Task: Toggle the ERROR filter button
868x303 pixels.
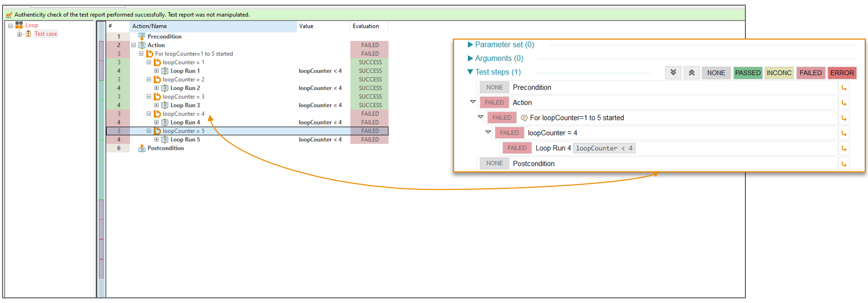Action: click(x=842, y=73)
